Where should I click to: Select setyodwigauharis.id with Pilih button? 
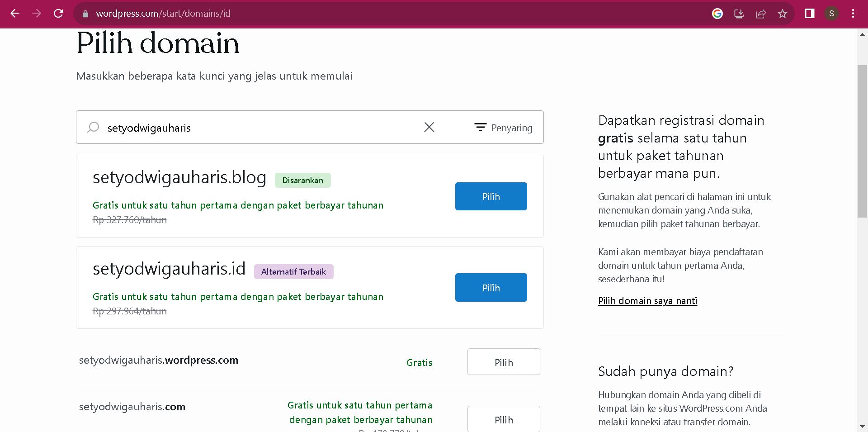click(491, 288)
